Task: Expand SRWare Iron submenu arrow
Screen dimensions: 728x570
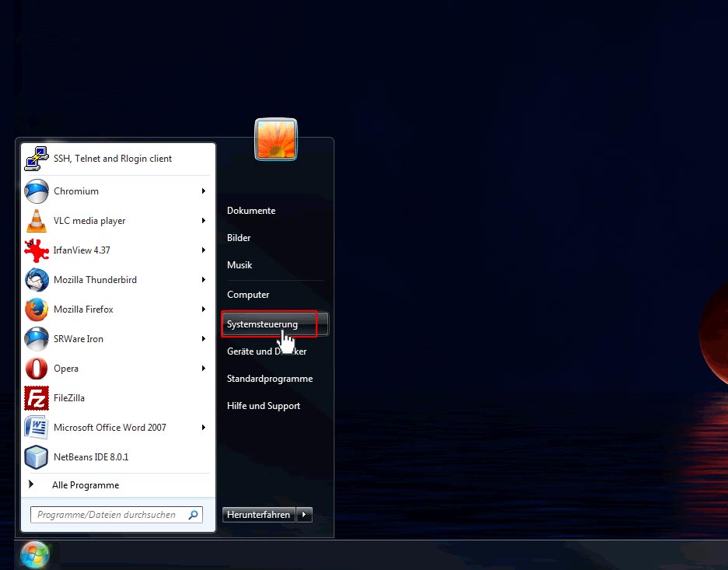Action: tap(203, 339)
